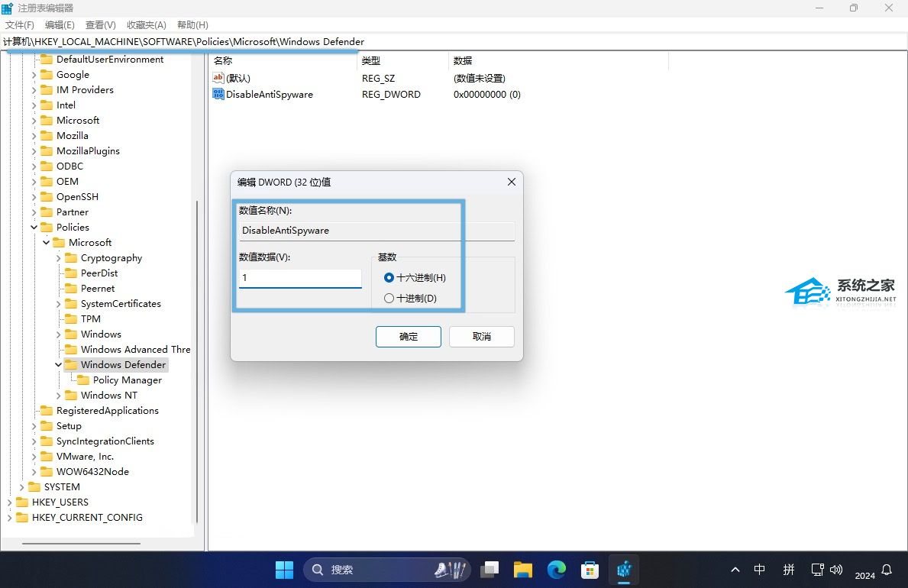Collapse the Policies key
Viewport: 908px width, 588px height.
click(x=34, y=228)
